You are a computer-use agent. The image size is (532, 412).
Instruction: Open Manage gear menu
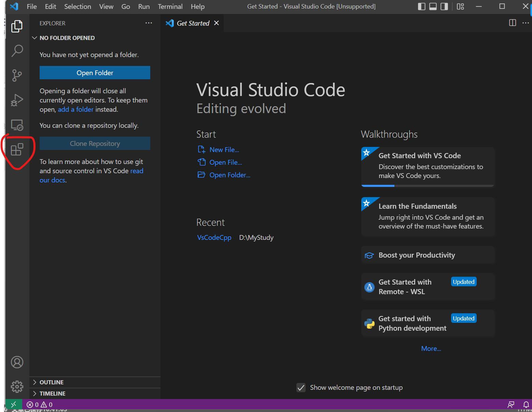(x=17, y=387)
